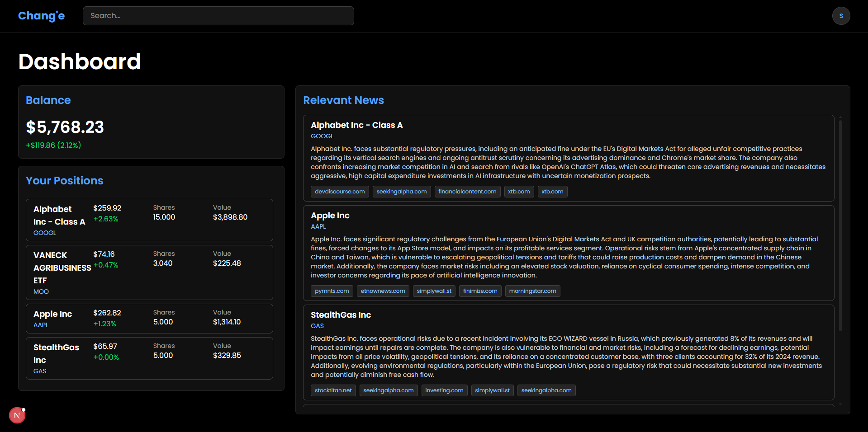
Task: Click the $65.97 StealthGas price
Action: 105,346
